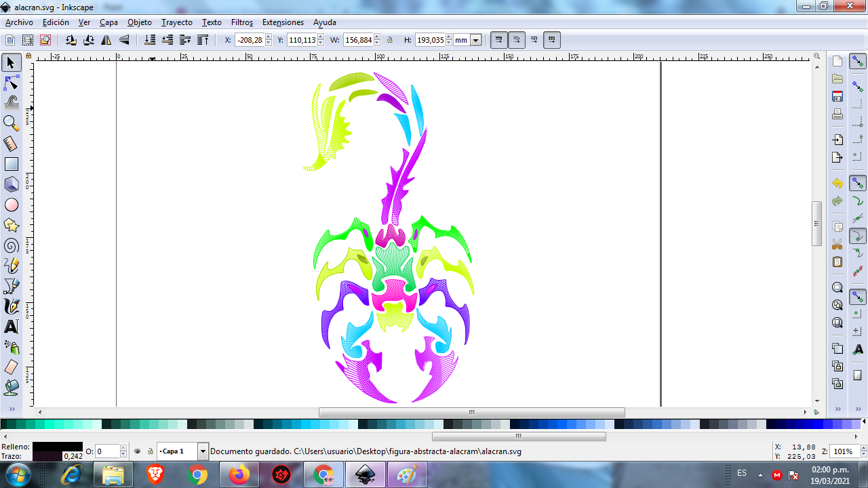The image size is (868, 488).
Task: Open the Extensiones menu
Action: [x=283, y=22]
